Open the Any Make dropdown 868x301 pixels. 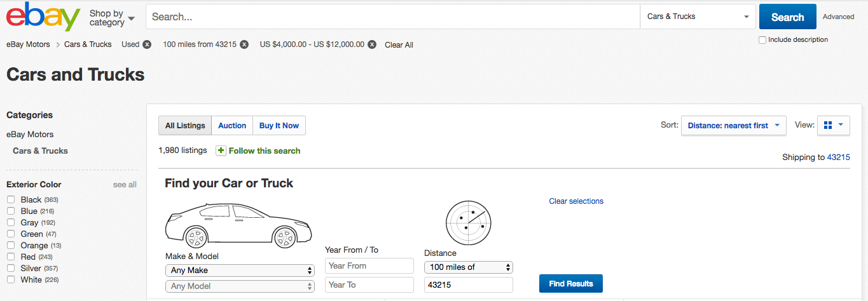point(240,270)
